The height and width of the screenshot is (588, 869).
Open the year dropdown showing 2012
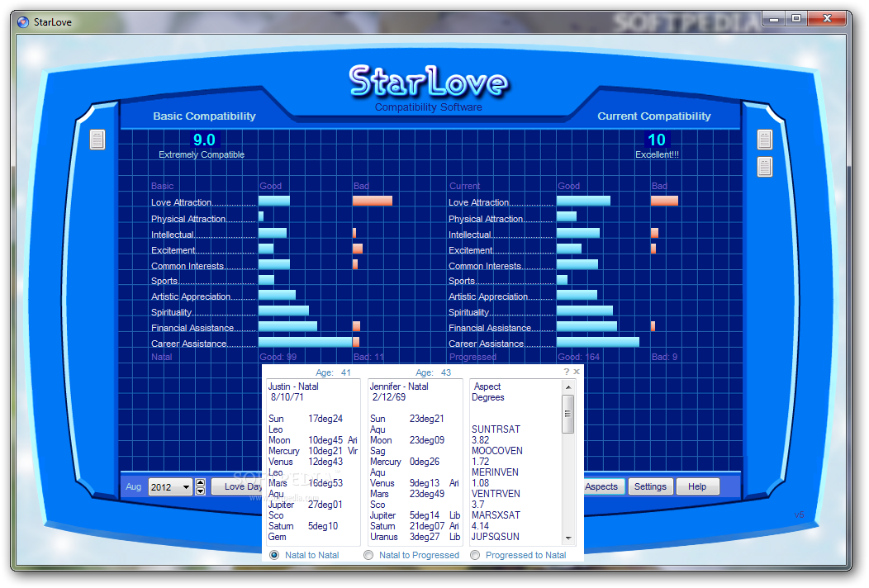170,487
